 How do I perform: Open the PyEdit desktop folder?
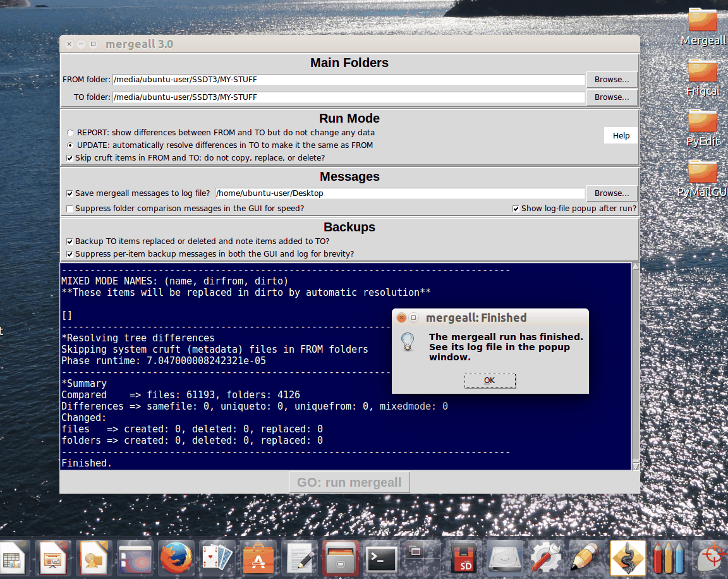703,128
